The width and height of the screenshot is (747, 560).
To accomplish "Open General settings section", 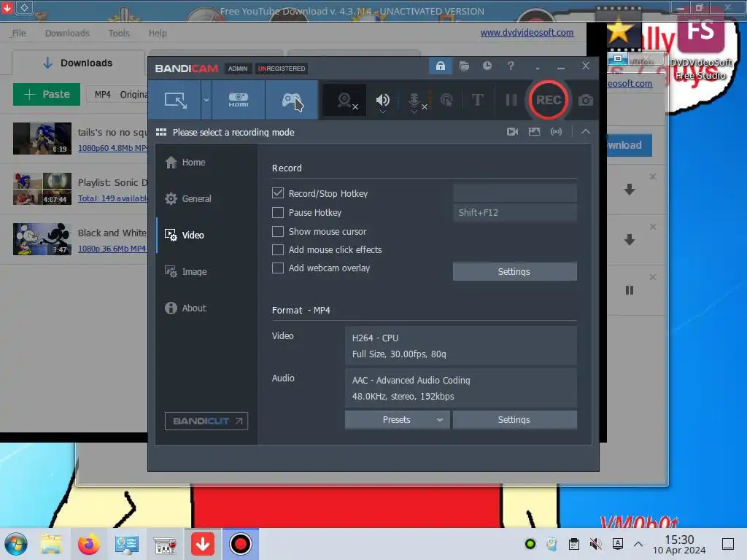I will coord(206,198).
